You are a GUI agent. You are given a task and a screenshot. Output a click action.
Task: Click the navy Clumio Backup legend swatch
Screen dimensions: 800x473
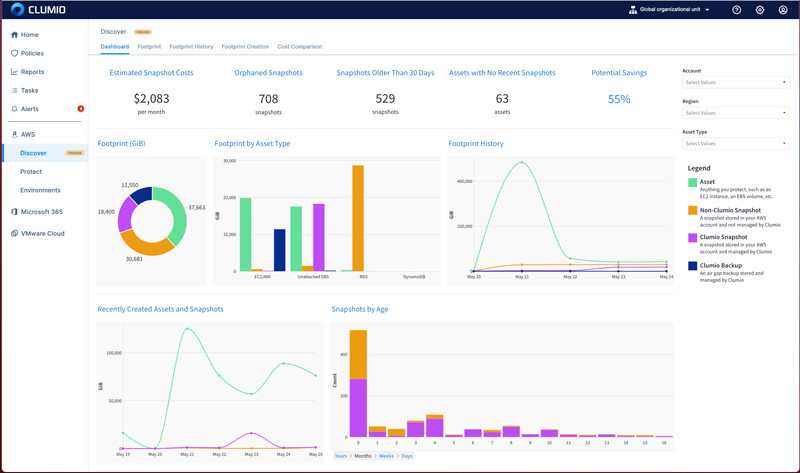[x=692, y=266]
